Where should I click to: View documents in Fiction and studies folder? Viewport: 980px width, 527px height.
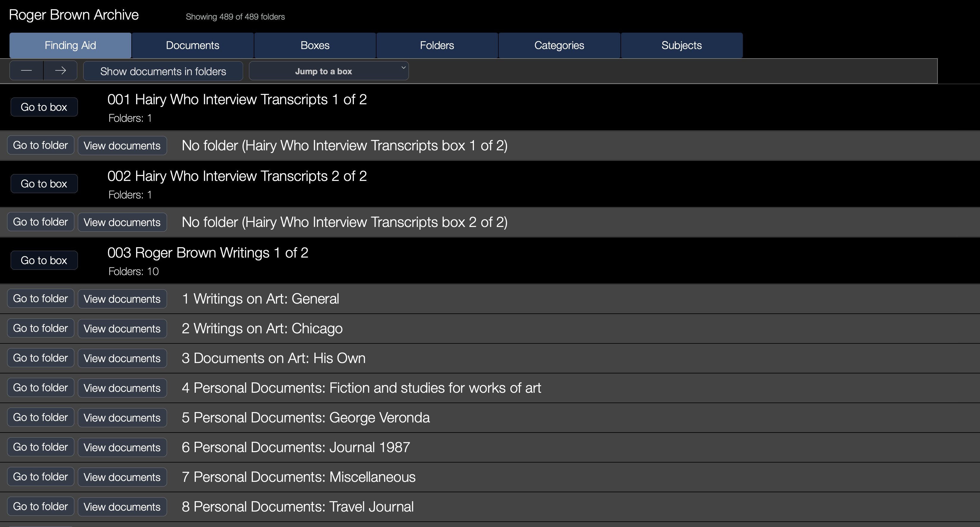(122, 388)
